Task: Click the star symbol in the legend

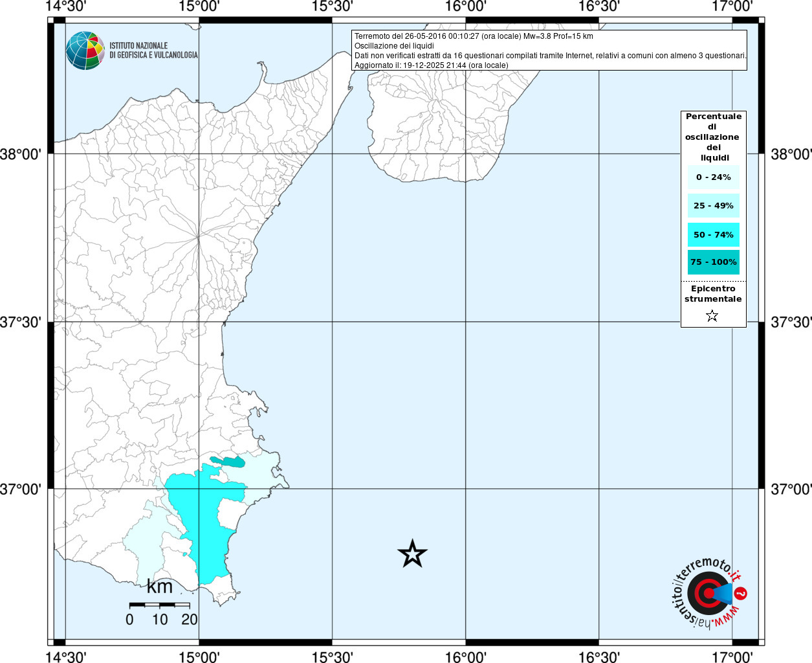Action: coord(712,316)
